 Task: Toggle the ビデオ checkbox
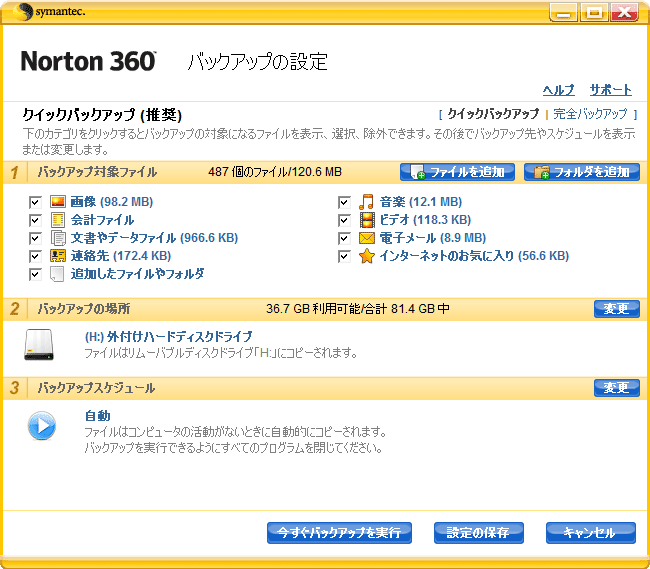coord(344,220)
